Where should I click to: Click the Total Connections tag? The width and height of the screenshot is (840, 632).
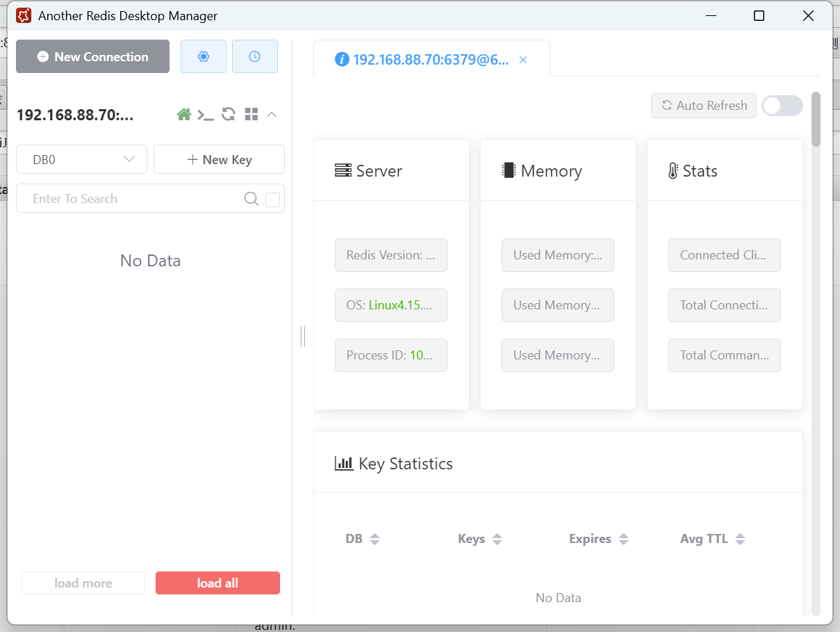725,305
